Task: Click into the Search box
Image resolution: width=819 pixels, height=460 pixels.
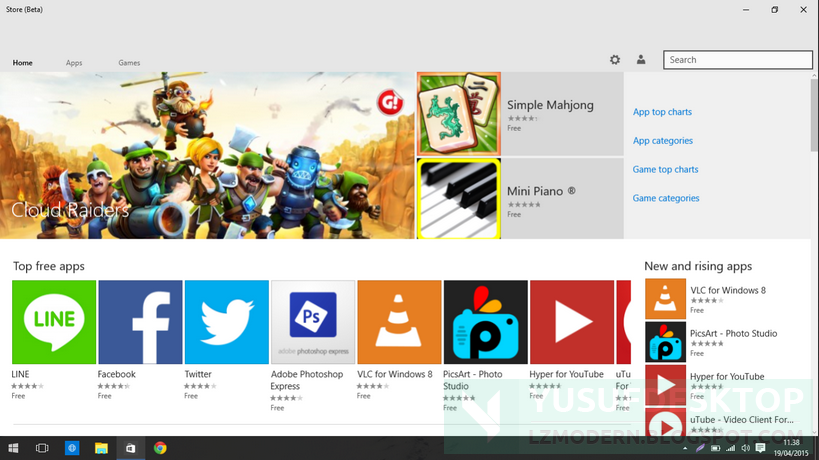Action: click(738, 60)
